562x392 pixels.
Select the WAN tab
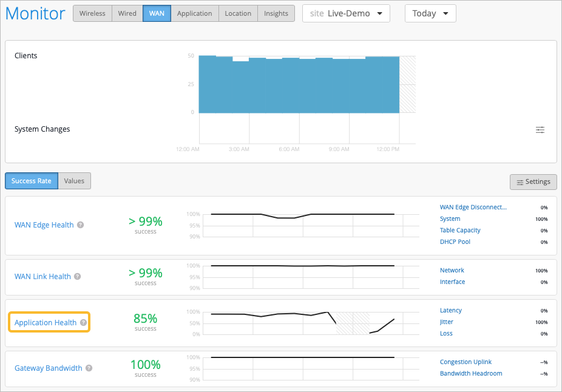point(157,13)
